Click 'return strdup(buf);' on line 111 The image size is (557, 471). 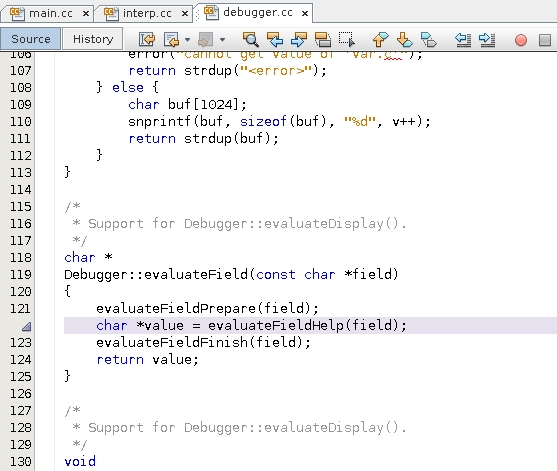[204, 139]
